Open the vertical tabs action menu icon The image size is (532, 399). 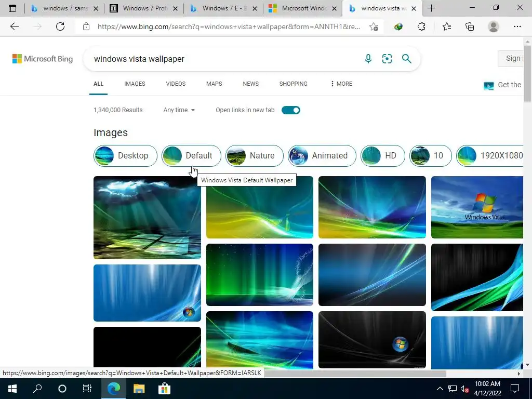pyautogui.click(x=12, y=8)
